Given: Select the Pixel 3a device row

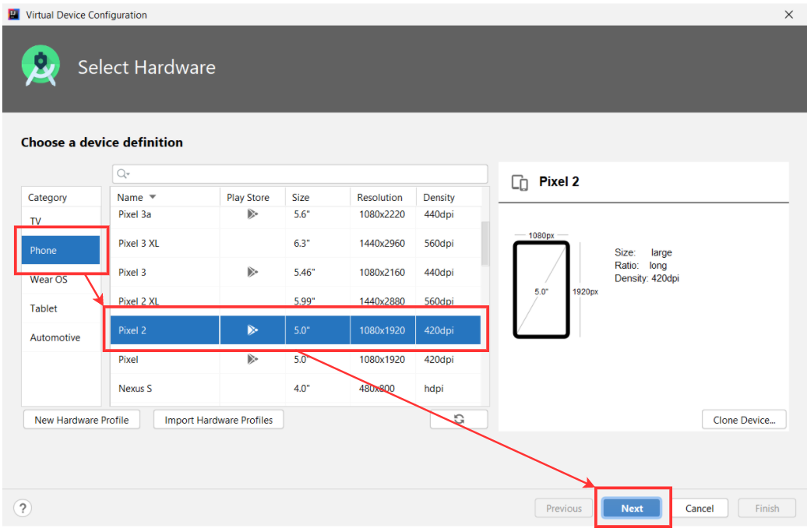Looking at the screenshot, I should [x=295, y=214].
